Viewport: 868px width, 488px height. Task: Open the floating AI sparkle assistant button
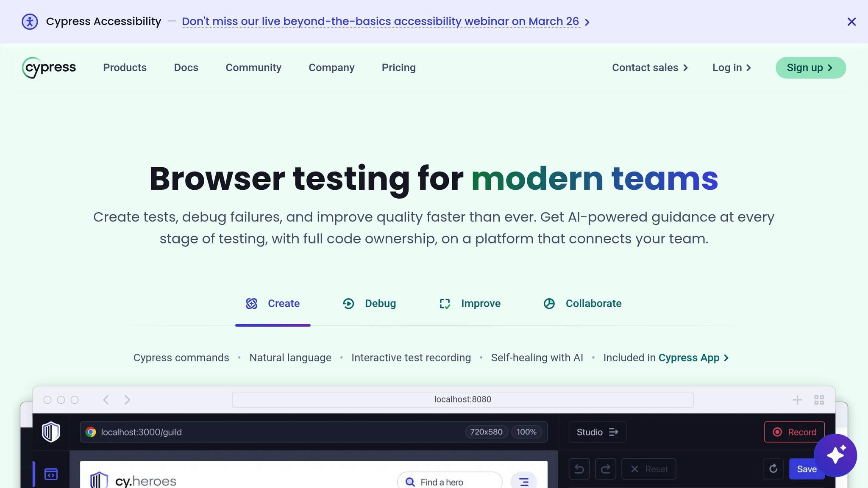click(x=835, y=455)
